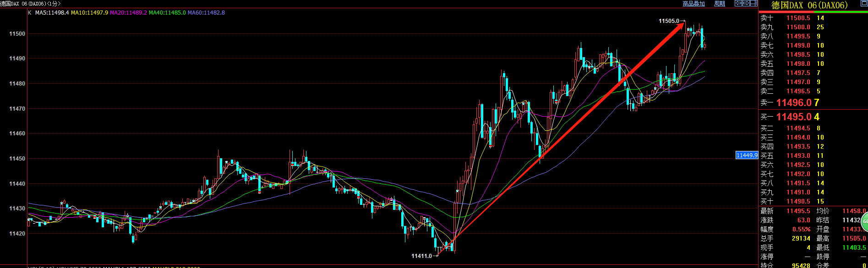The image size is (868, 268).
Task: Click the 11440 axis price label
Action: click(17, 184)
